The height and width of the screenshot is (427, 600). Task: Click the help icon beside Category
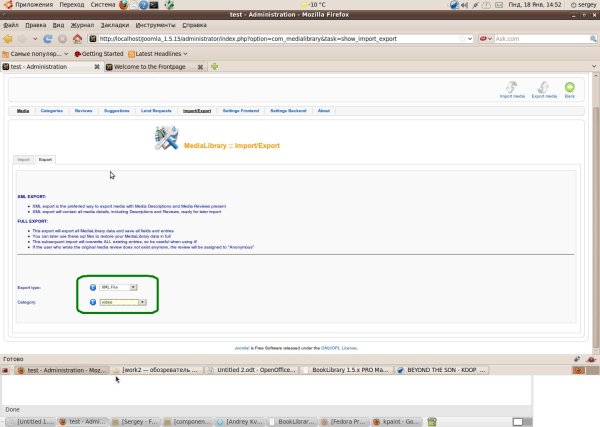(x=93, y=302)
